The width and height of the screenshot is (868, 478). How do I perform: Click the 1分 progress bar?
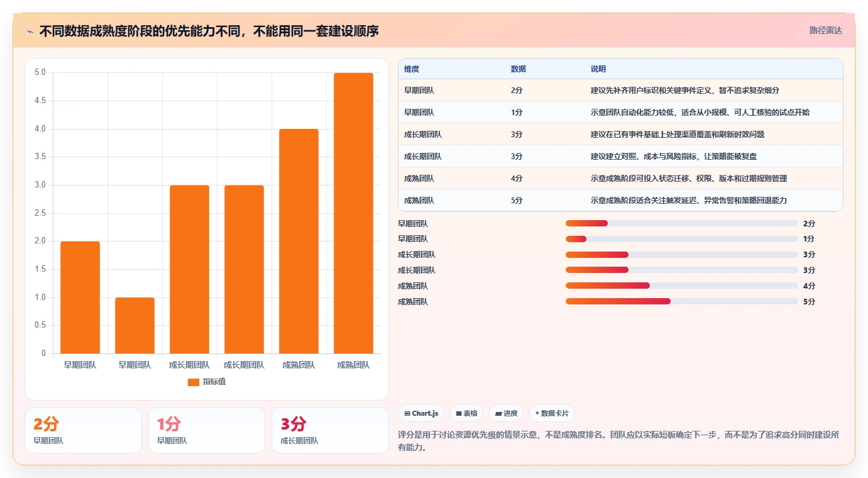coord(682,239)
